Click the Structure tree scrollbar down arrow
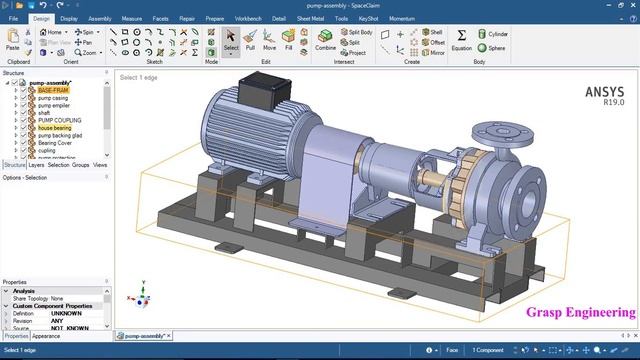The image size is (640, 360). tap(107, 155)
